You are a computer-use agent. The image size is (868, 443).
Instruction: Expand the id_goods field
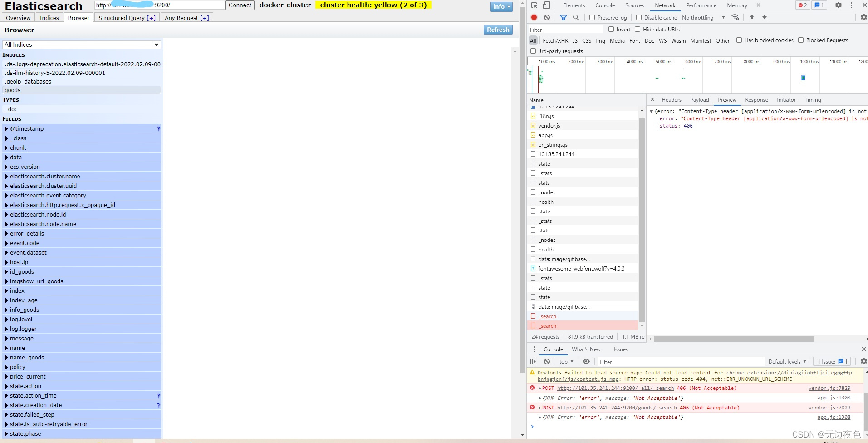click(x=6, y=271)
